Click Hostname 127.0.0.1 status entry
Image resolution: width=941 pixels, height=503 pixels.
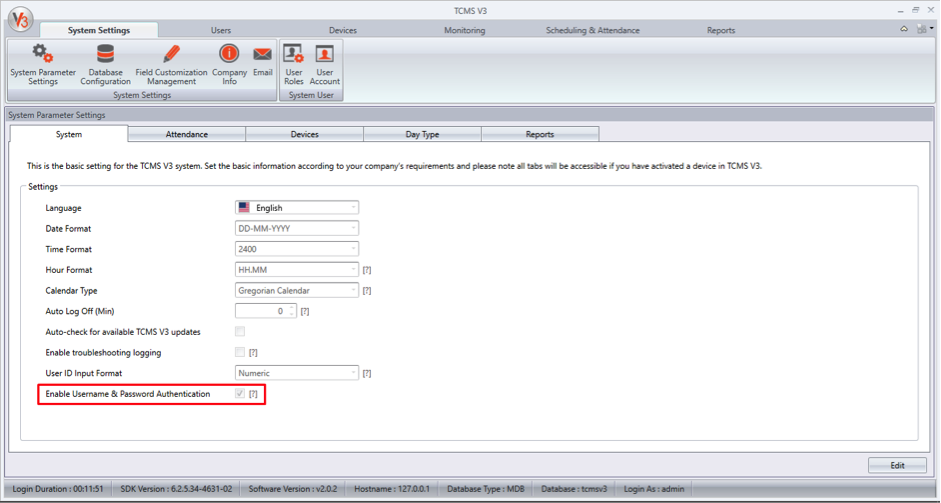[x=392, y=489]
